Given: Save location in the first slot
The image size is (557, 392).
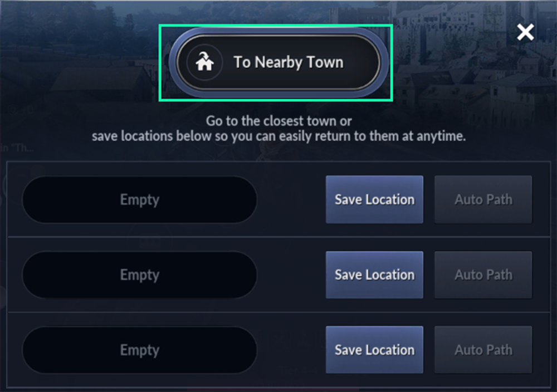Looking at the screenshot, I should coord(374,199).
